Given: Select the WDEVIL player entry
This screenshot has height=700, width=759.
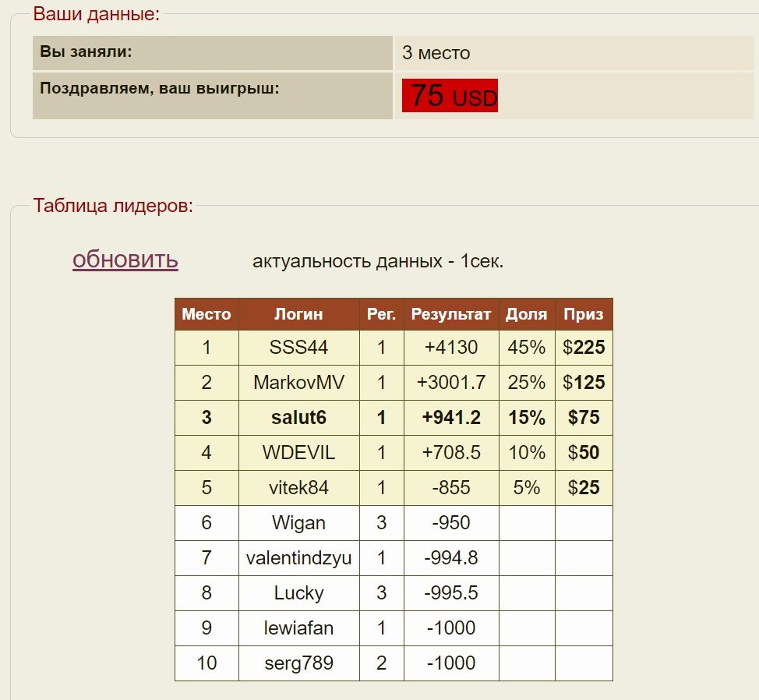Looking at the screenshot, I should tap(298, 453).
